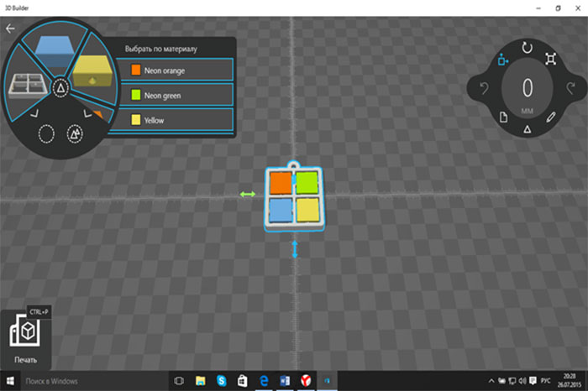Click the РУС language indicator

click(546, 381)
